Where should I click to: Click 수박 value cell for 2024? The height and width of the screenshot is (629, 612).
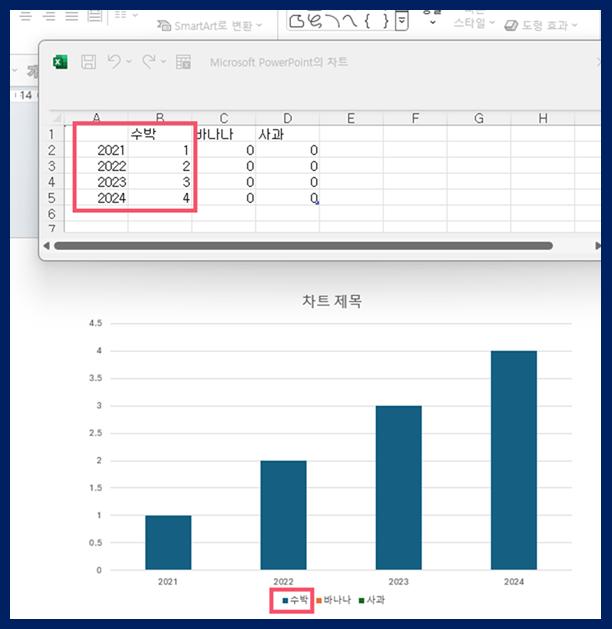pyautogui.click(x=160, y=198)
